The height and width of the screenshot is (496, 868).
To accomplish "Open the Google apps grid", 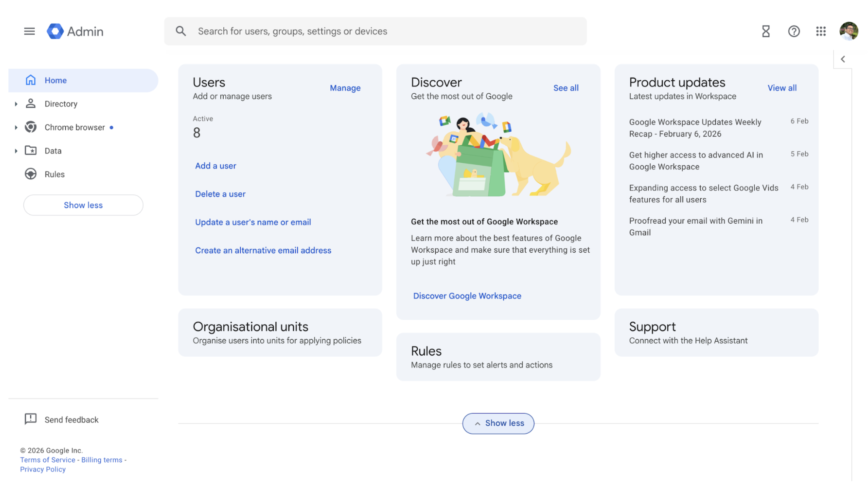I will (821, 31).
